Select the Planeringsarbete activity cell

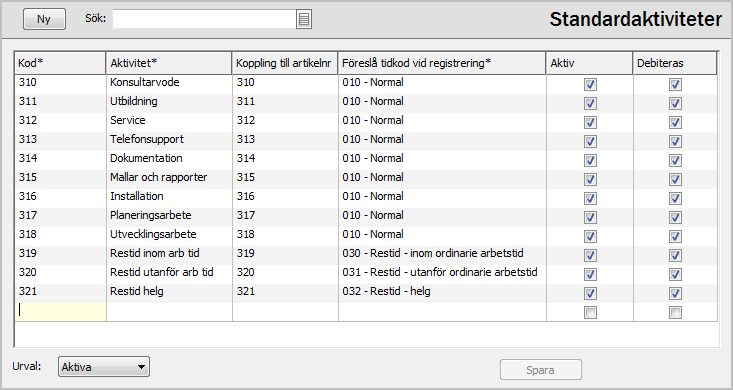coord(169,216)
